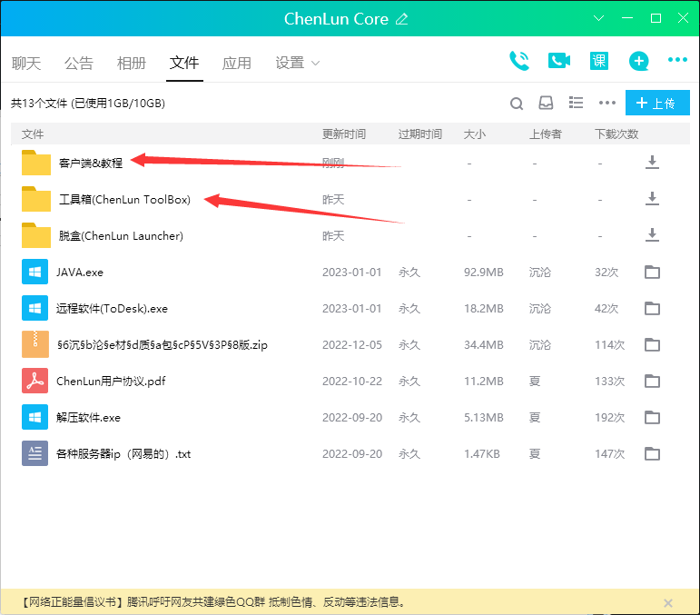Open containing folder for JAVA.exe
Screen dimensions: 700x615
[x=651, y=273]
